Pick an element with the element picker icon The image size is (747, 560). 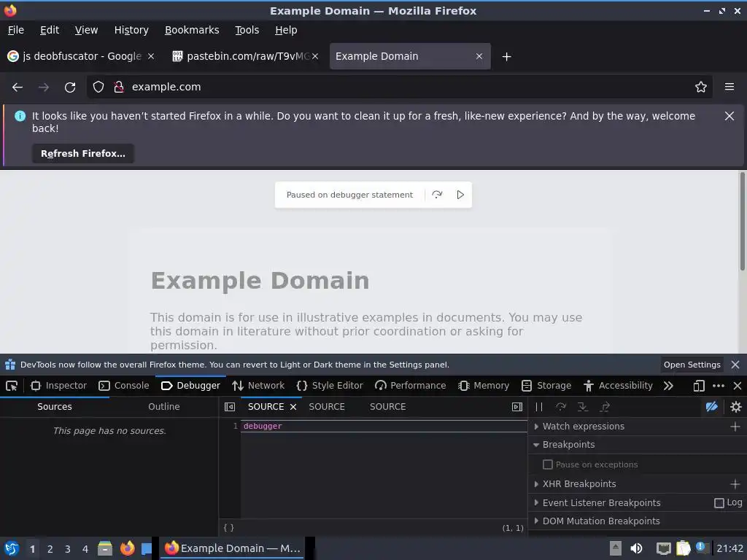click(x=12, y=386)
